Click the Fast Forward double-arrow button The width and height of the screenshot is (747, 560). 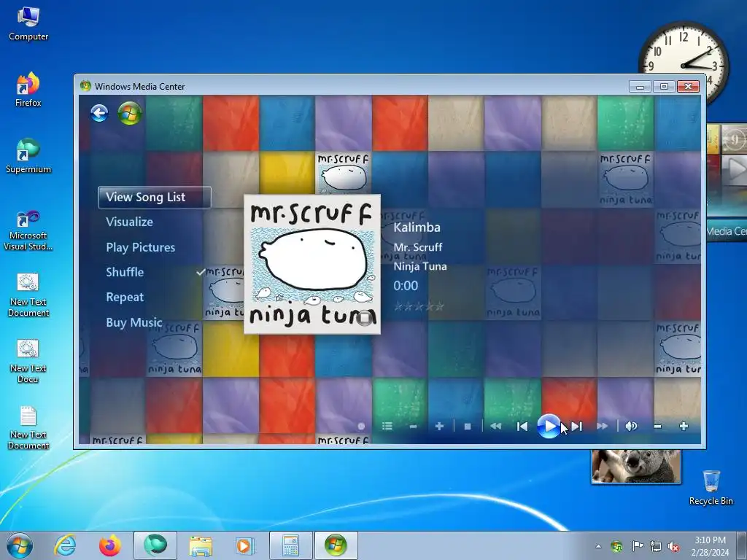coord(603,426)
